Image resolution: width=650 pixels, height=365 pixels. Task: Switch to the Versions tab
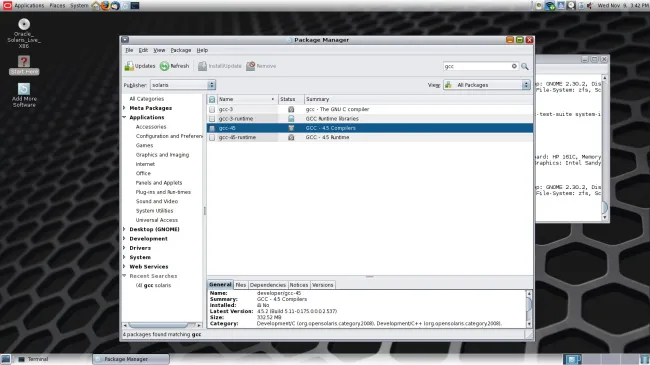[x=323, y=285]
